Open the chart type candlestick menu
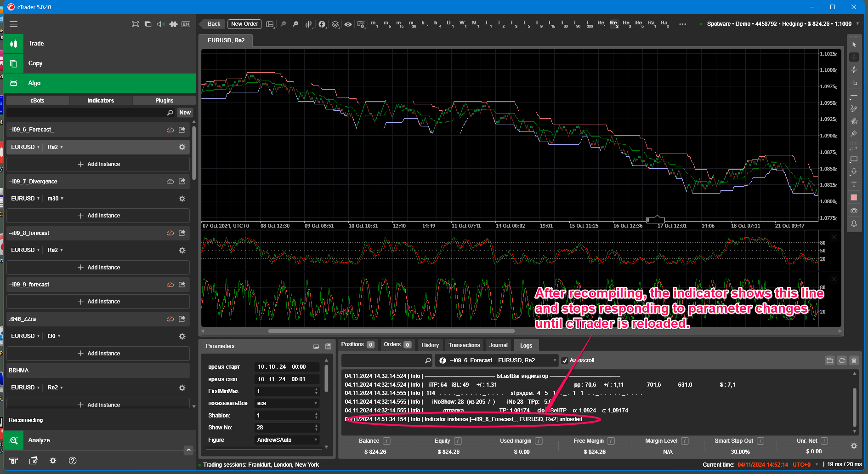 pyautogui.click(x=309, y=24)
